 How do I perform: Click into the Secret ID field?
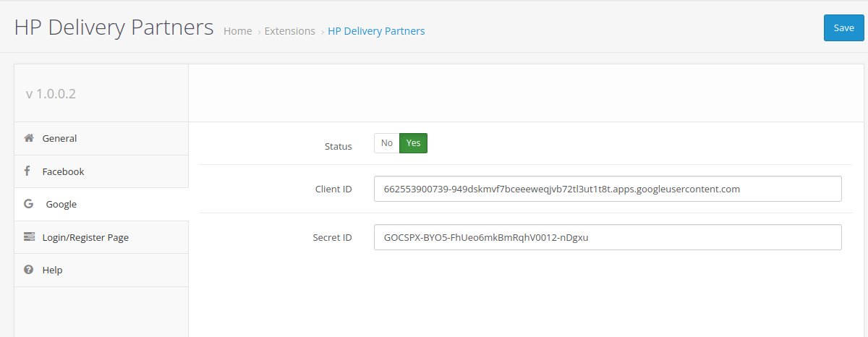click(608, 237)
